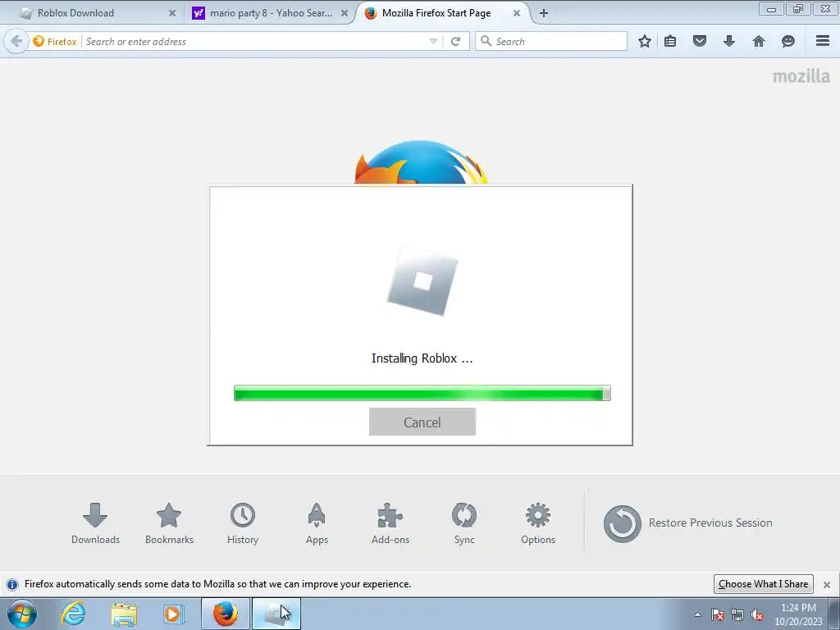
Task: Open Downloads from start page shortcuts
Action: pos(95,524)
